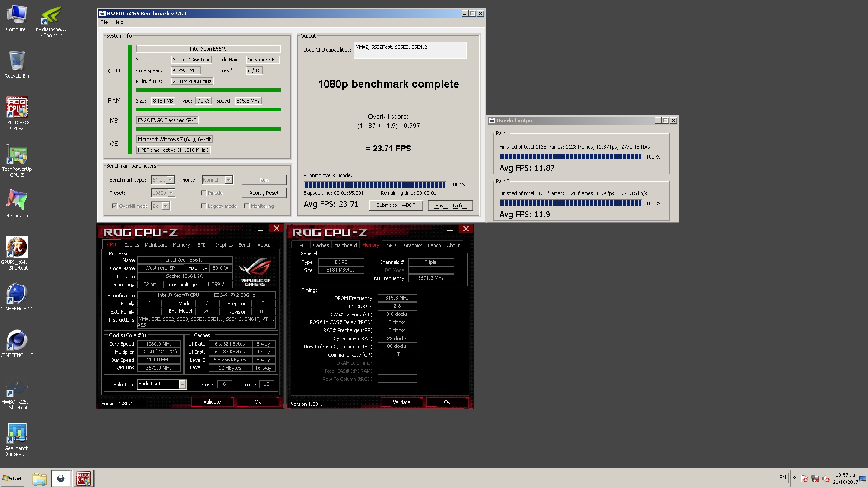Switch to Caches tab in left CPU-Z
This screenshot has height=488, width=868.
coord(131,245)
